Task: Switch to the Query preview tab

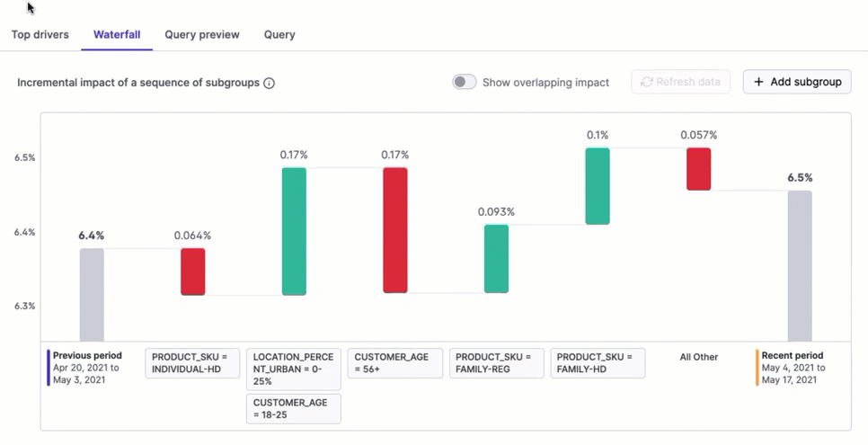Action: (202, 34)
